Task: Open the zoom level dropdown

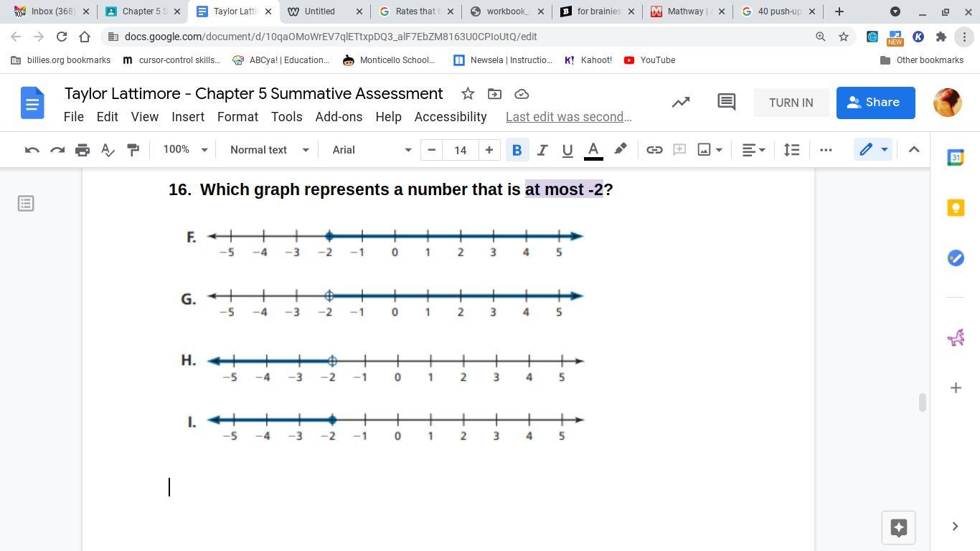Action: tap(185, 150)
